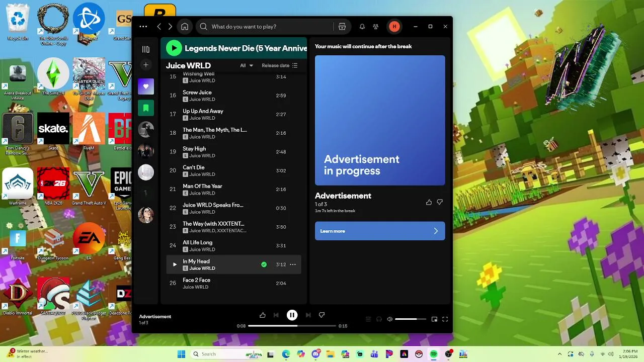
Task: Open the round white playlist sidebar tile
Action: [x=146, y=172]
